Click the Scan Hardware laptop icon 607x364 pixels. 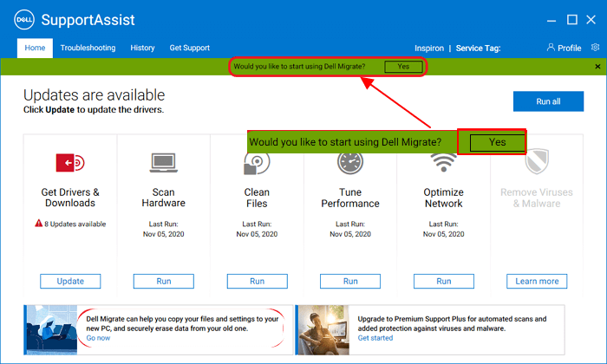(164, 163)
